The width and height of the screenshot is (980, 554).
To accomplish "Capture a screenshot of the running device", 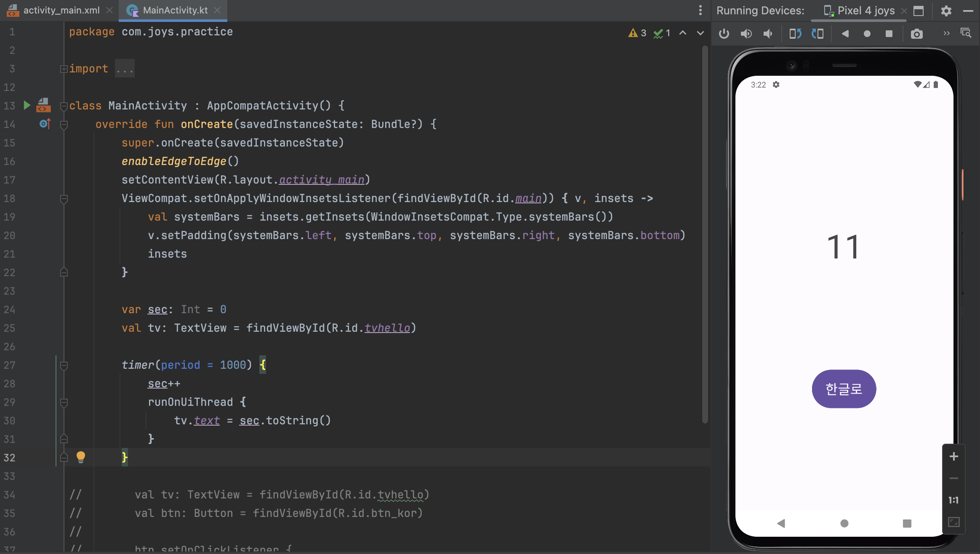I will coord(916,34).
